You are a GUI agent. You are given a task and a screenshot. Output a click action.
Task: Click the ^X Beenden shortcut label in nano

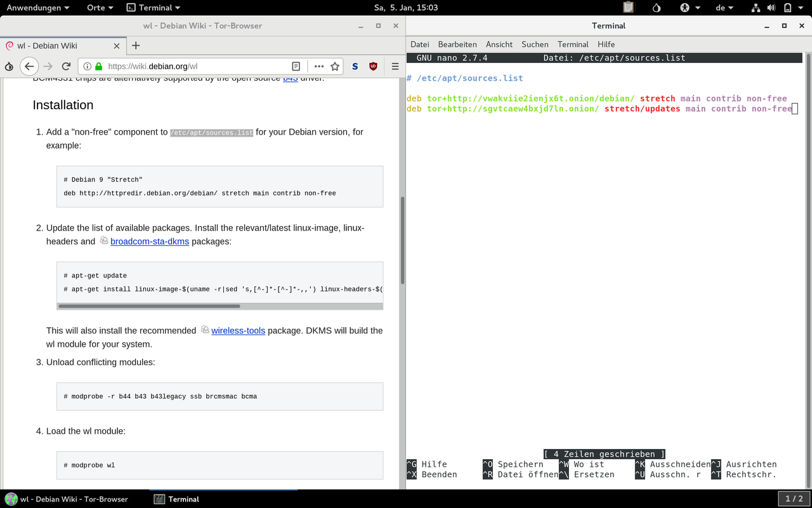tap(432, 474)
